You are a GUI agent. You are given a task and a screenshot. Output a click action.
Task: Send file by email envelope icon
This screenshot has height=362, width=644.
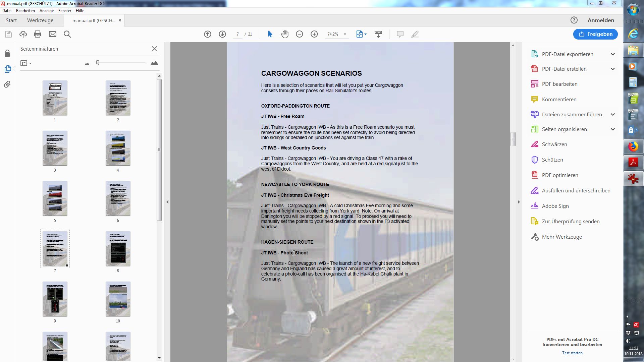[x=53, y=34]
